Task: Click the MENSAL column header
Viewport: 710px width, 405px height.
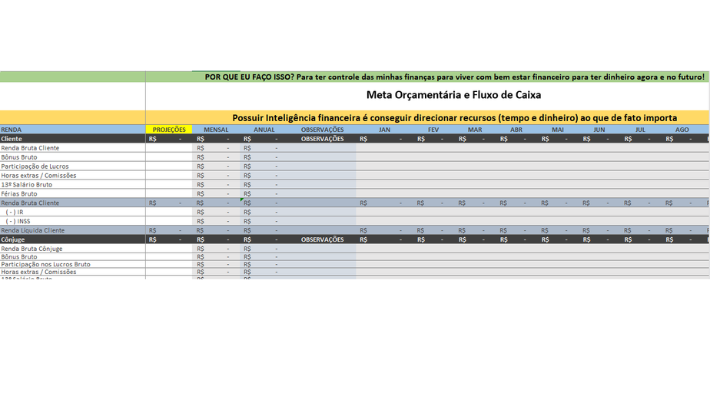Action: pyautogui.click(x=216, y=130)
